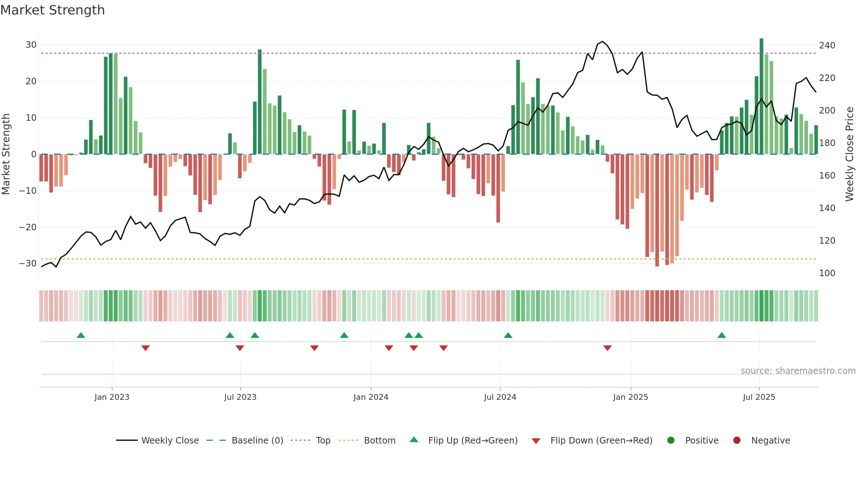Click the flip-down marker just after Jan 2023

click(x=145, y=348)
